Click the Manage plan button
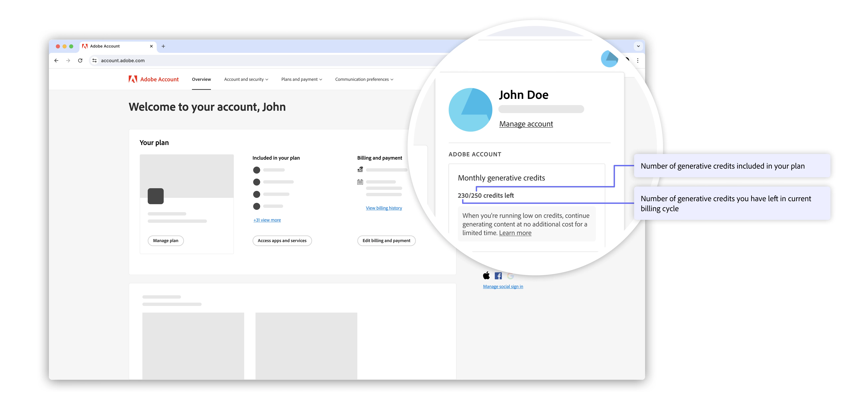 [166, 240]
